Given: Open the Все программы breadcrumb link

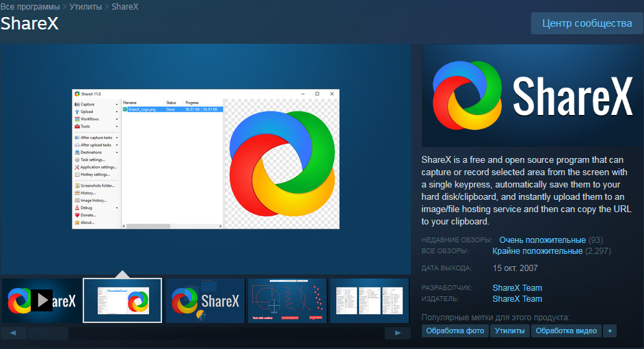Looking at the screenshot, I should [30, 7].
